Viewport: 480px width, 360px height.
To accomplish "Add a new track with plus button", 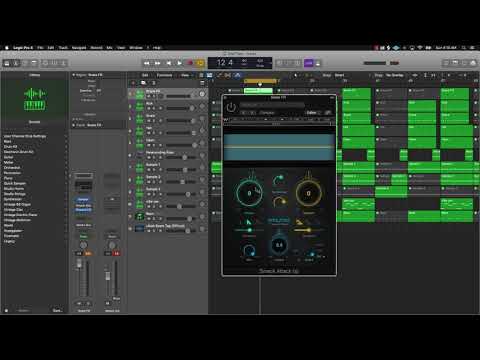I will click(x=133, y=83).
